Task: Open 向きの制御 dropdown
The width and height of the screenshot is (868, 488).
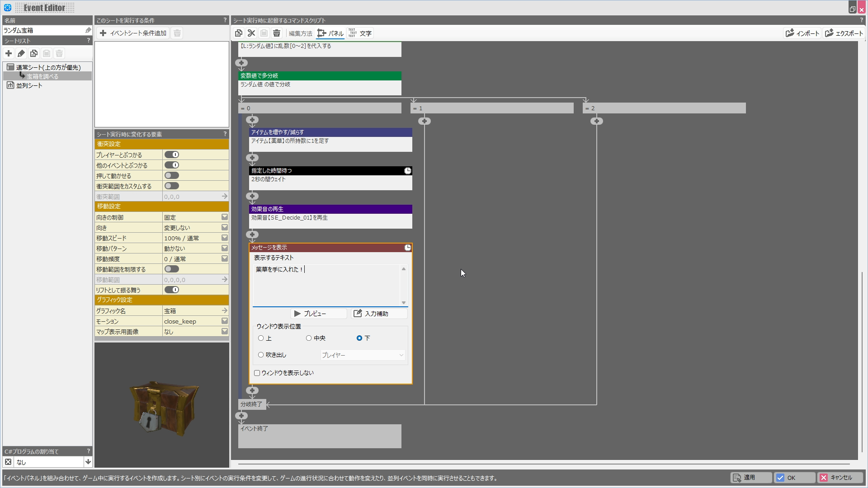Action: coord(224,217)
